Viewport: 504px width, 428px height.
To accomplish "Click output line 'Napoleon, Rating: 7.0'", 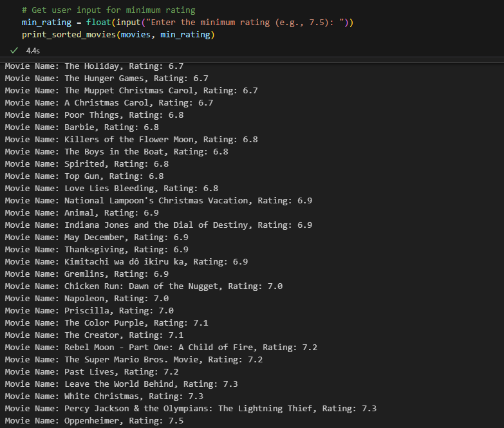I will click(x=87, y=298).
